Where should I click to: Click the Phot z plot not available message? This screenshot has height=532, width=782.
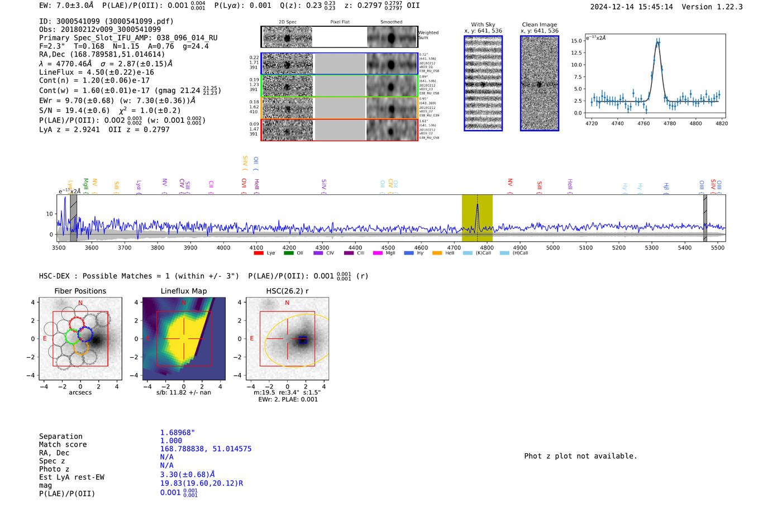580,456
